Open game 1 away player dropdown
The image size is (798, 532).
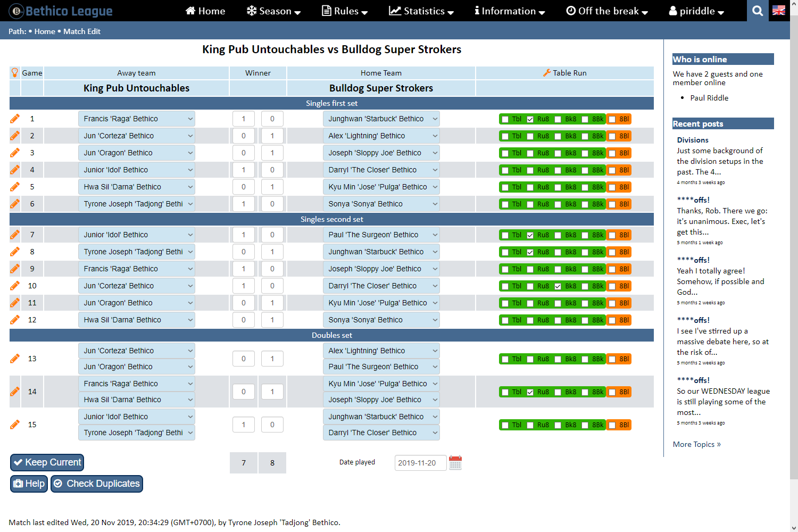(x=136, y=119)
